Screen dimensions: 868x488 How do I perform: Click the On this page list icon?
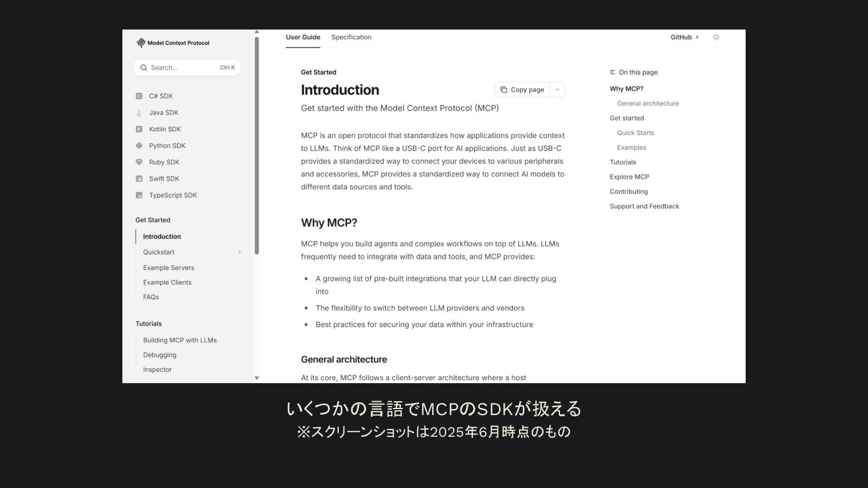612,72
